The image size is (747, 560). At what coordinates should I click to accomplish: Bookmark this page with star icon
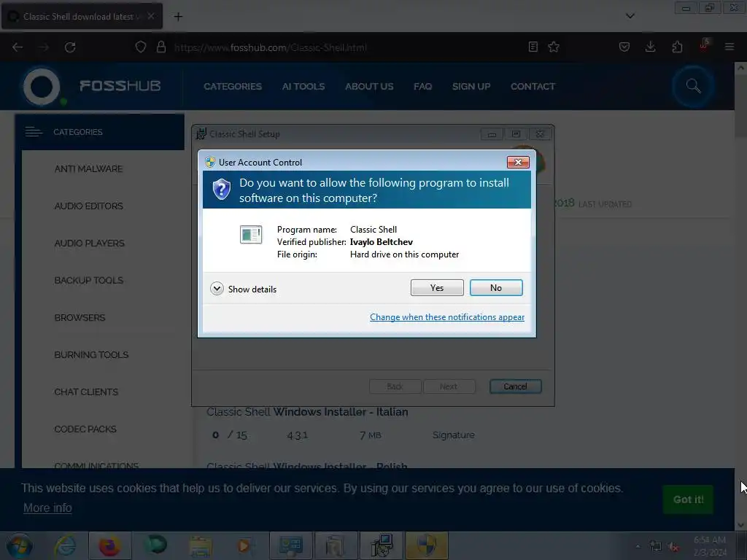[554, 47]
